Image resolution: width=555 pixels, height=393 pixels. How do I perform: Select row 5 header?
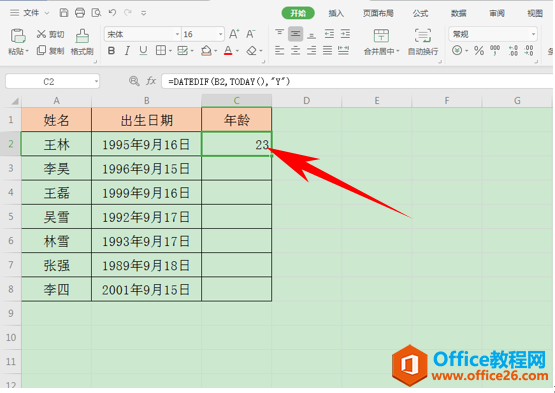coord(11,216)
